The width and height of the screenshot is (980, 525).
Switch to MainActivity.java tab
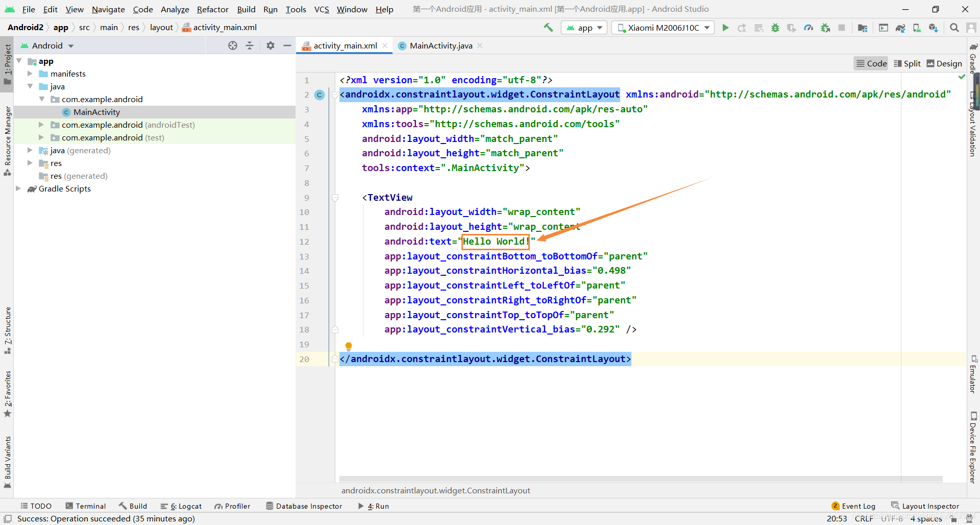[x=440, y=45]
